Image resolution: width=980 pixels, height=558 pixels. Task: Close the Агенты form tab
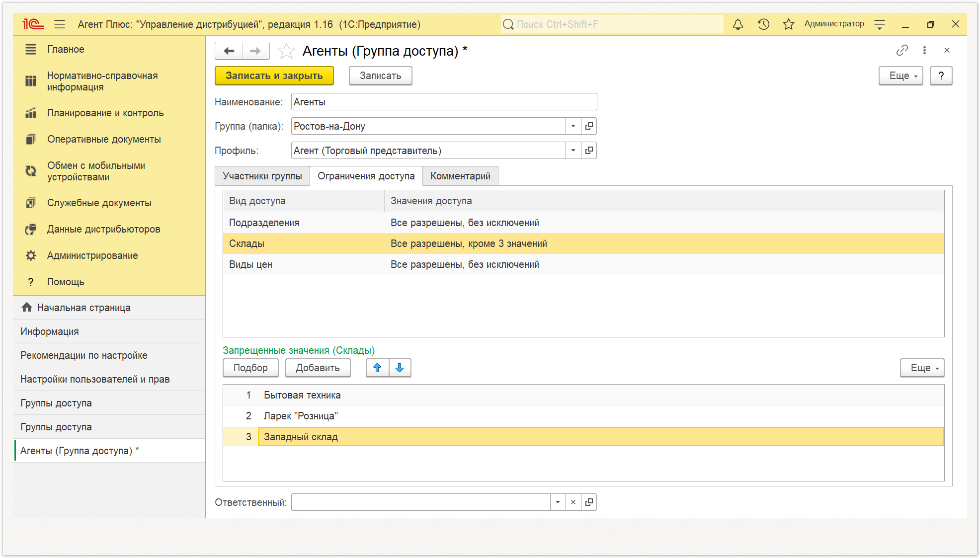[x=947, y=50]
